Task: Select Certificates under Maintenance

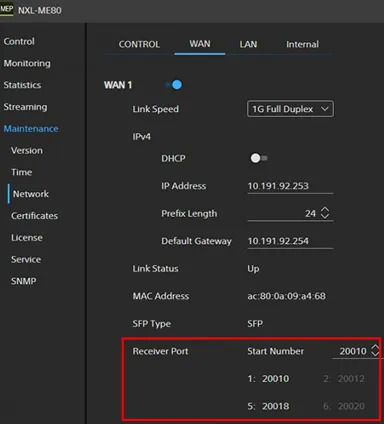Action: click(34, 216)
